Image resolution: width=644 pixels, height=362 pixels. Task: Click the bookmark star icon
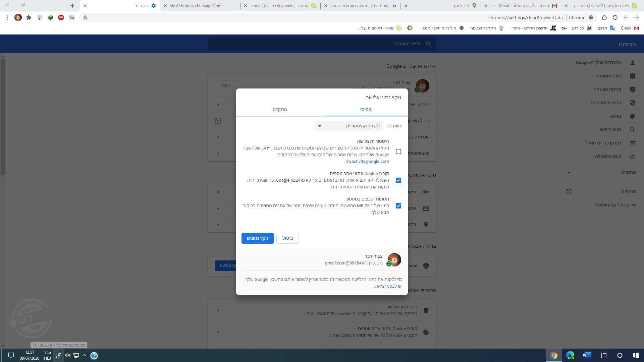(x=85, y=17)
